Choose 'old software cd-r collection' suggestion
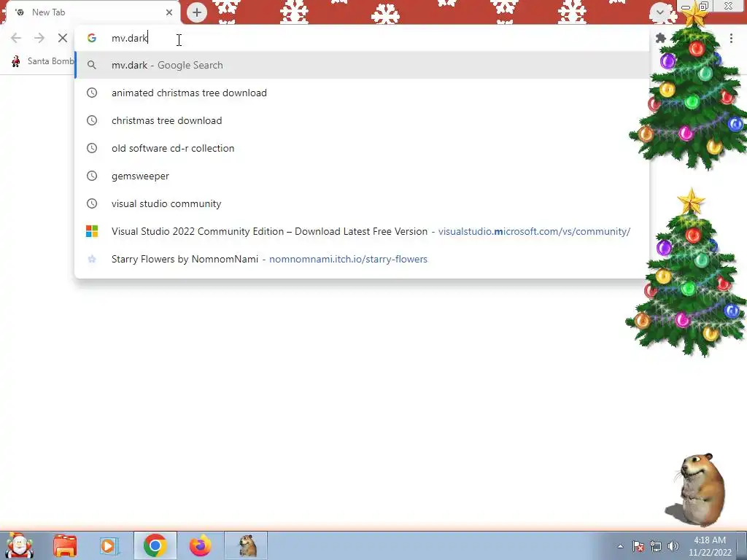This screenshot has width=747, height=560. pos(362,148)
